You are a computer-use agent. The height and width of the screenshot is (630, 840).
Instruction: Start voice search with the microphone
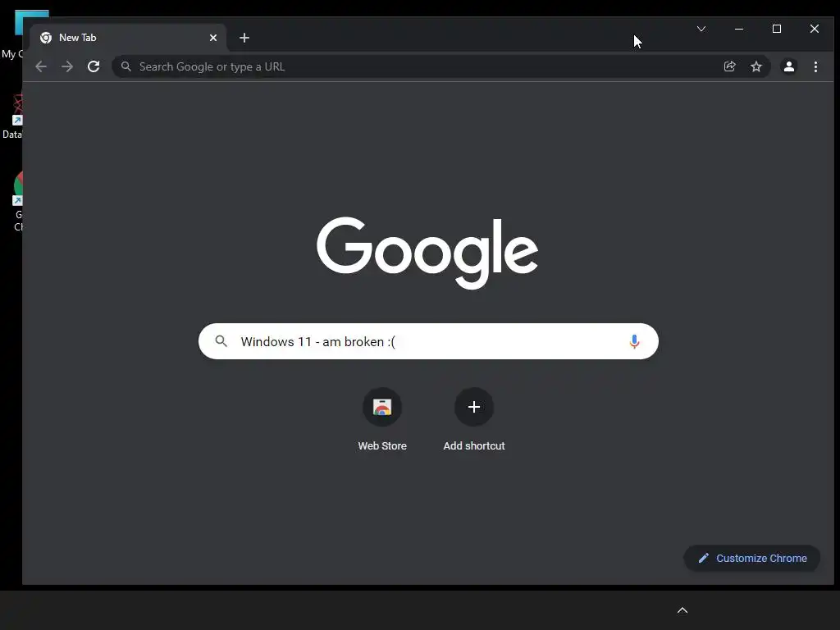634,341
